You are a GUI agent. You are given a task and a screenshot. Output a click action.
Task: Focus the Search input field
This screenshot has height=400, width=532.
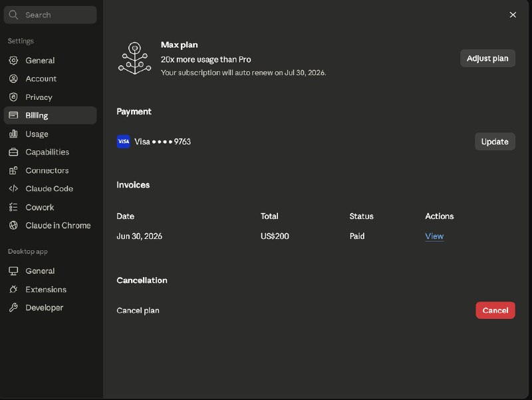pyautogui.click(x=51, y=15)
